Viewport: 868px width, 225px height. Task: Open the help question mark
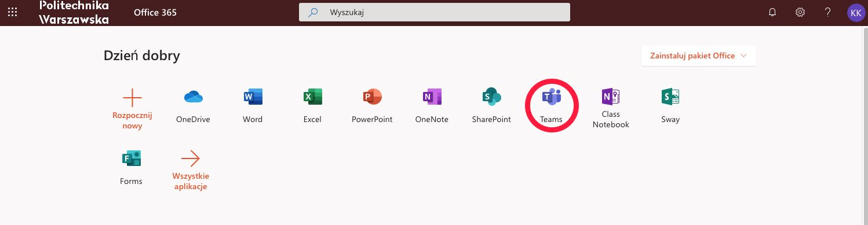pos(828,12)
